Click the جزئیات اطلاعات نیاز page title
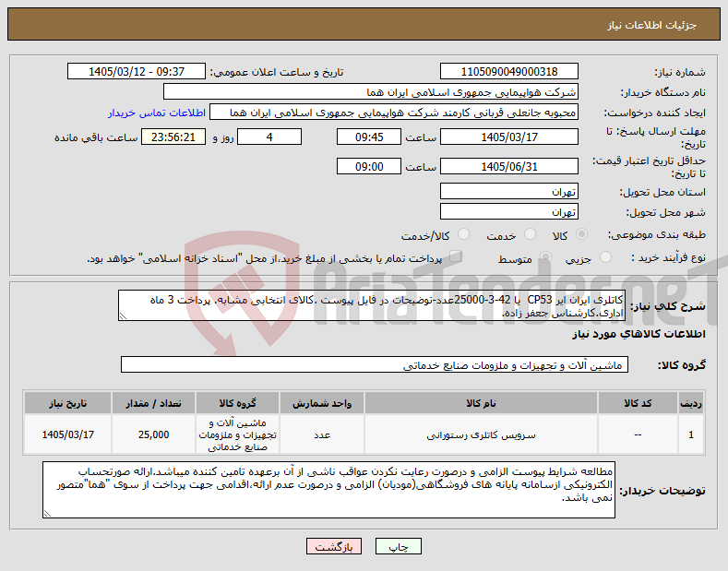This screenshot has width=728, height=571. tap(651, 25)
